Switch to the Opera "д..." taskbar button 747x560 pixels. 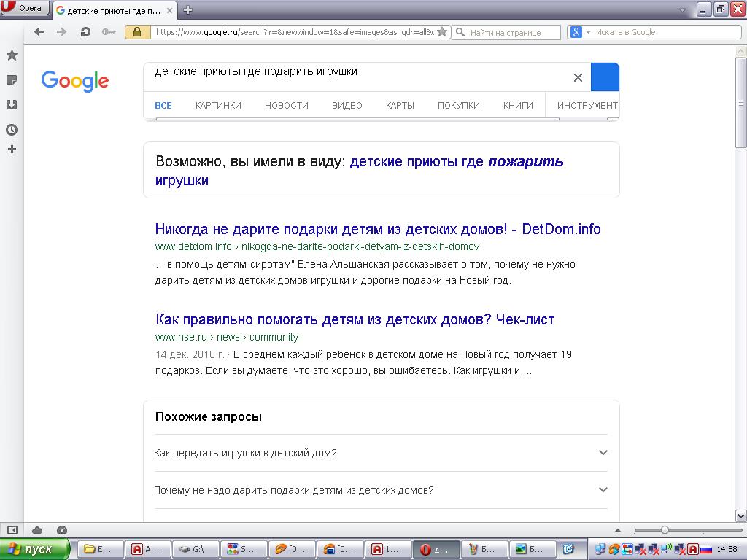click(x=436, y=549)
